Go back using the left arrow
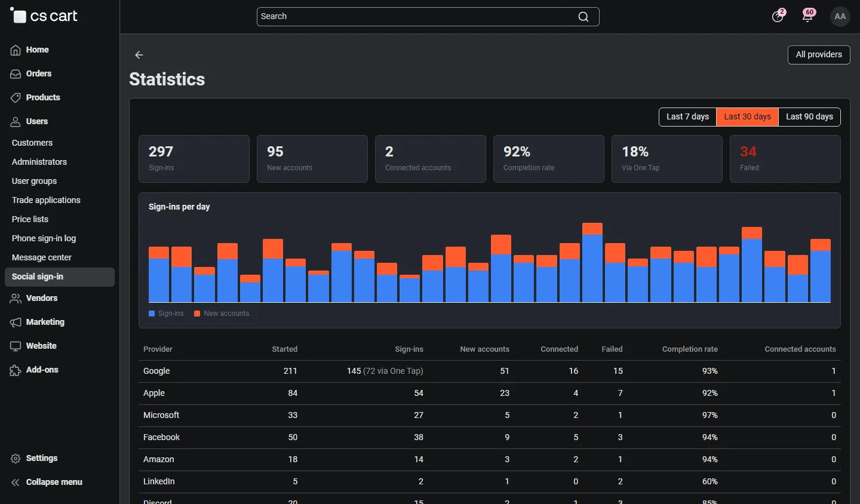Viewport: 860px width, 504px height. [x=139, y=55]
